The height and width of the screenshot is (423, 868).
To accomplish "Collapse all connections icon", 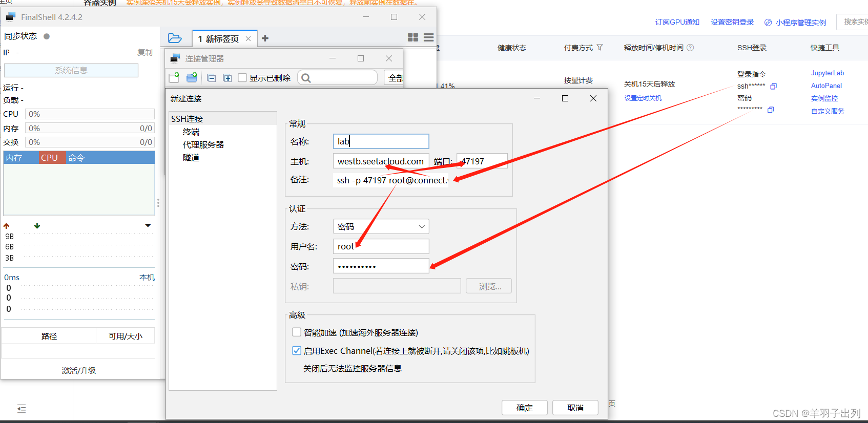I will (212, 78).
